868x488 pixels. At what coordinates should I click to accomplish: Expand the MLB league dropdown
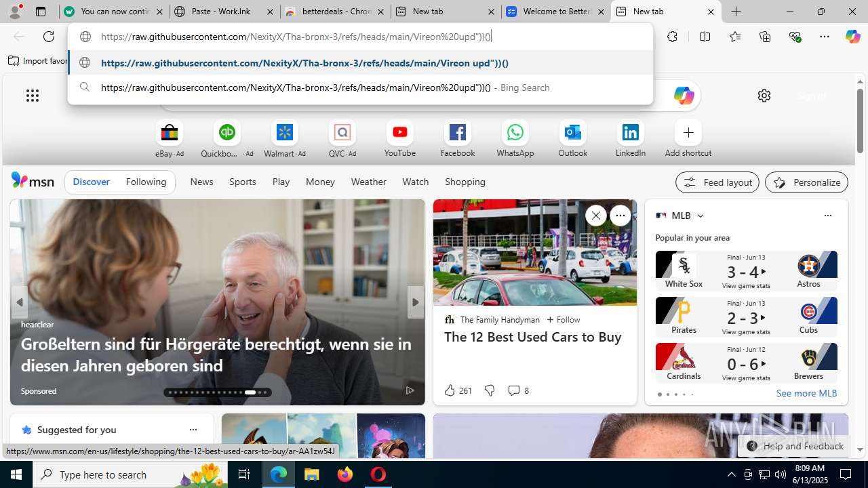click(x=700, y=216)
